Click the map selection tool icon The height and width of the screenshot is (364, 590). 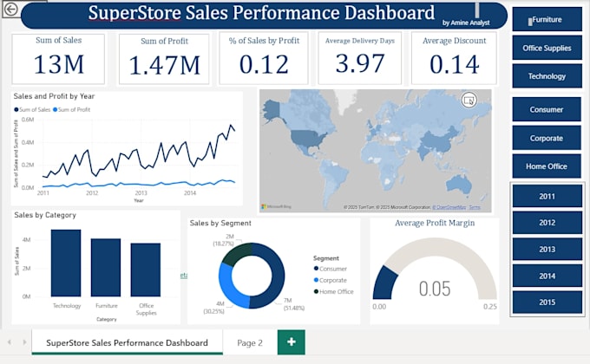[469, 101]
